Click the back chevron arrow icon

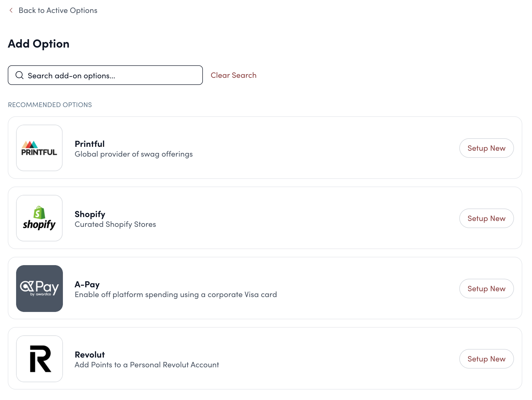pyautogui.click(x=11, y=10)
